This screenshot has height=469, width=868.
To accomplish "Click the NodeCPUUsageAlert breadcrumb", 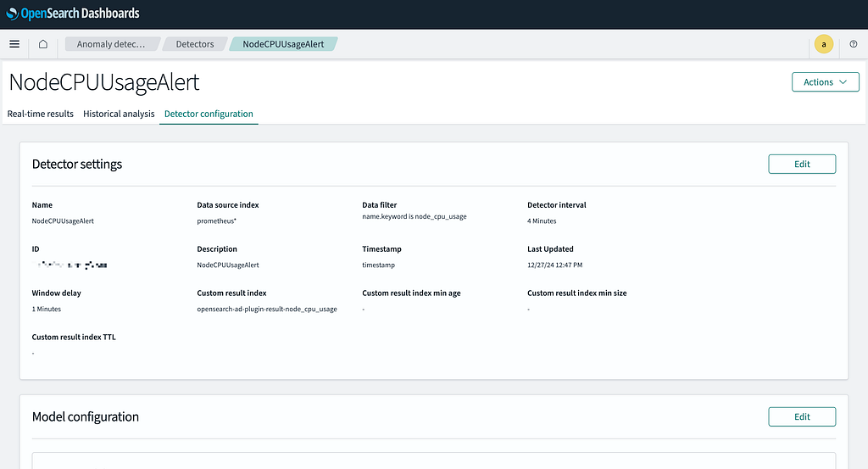I will (283, 44).
